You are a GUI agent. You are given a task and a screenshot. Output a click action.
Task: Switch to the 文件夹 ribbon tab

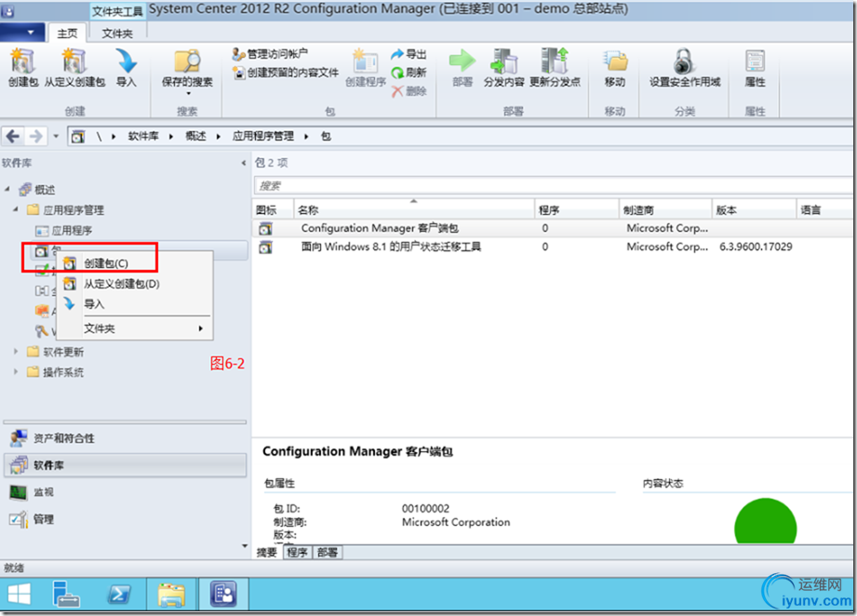click(117, 33)
